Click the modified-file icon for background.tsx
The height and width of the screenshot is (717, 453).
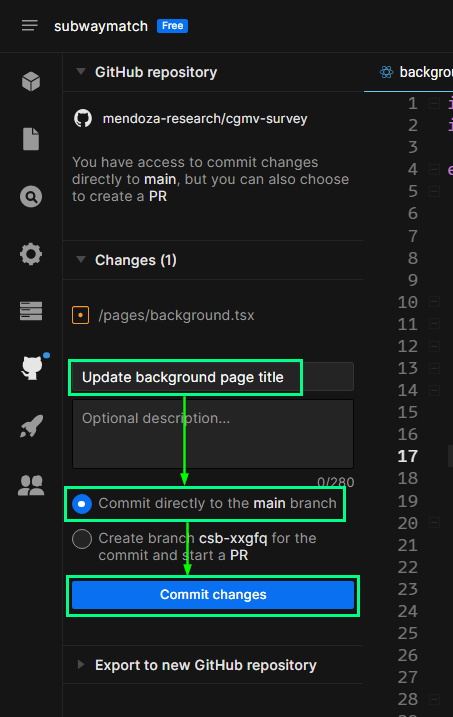80,315
